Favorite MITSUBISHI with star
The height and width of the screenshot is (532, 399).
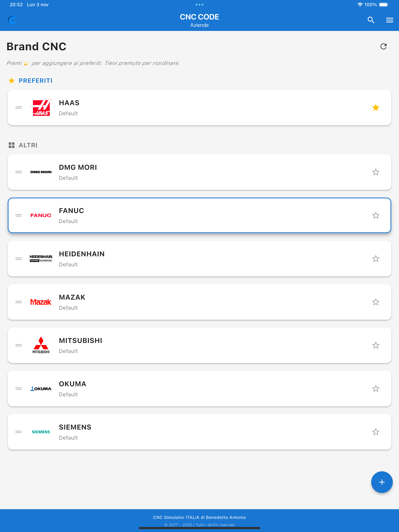[376, 345]
